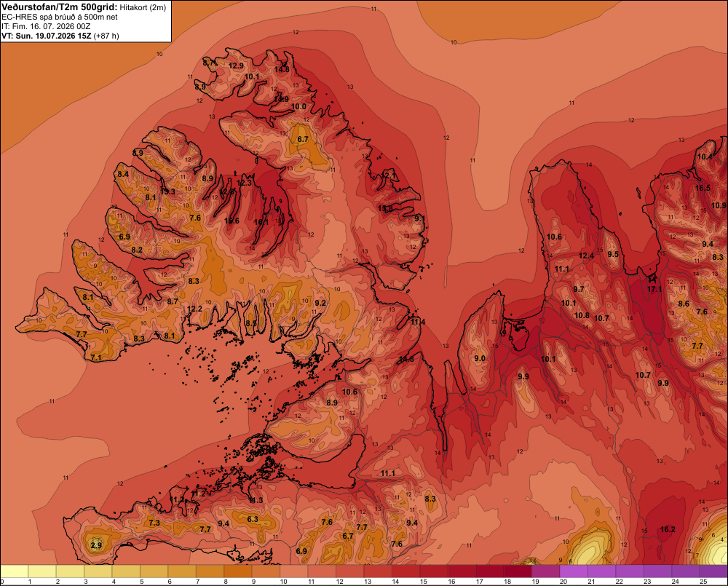Click the 7.3 temperature value
This screenshot has height=586, width=728.
[x=154, y=523]
